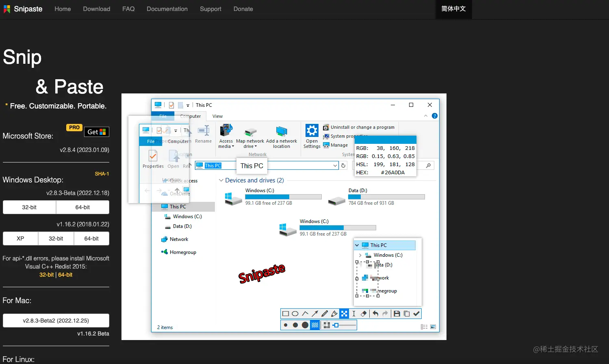Click the checkmark to finish the snip
This screenshot has height=364, width=609.
[416, 314]
